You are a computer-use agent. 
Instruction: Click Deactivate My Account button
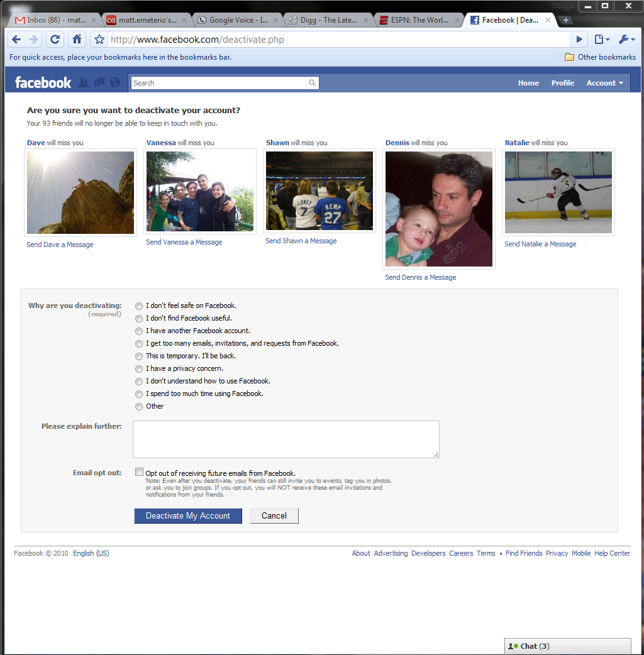(x=188, y=515)
